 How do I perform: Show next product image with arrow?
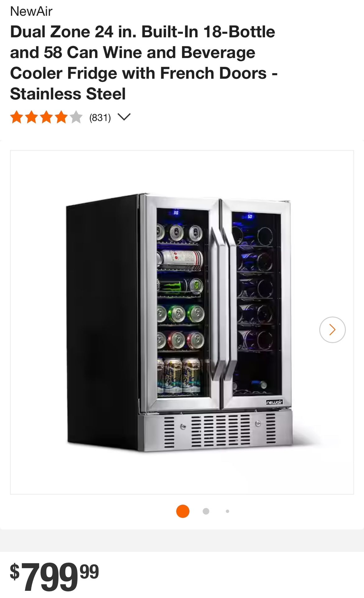pyautogui.click(x=332, y=330)
